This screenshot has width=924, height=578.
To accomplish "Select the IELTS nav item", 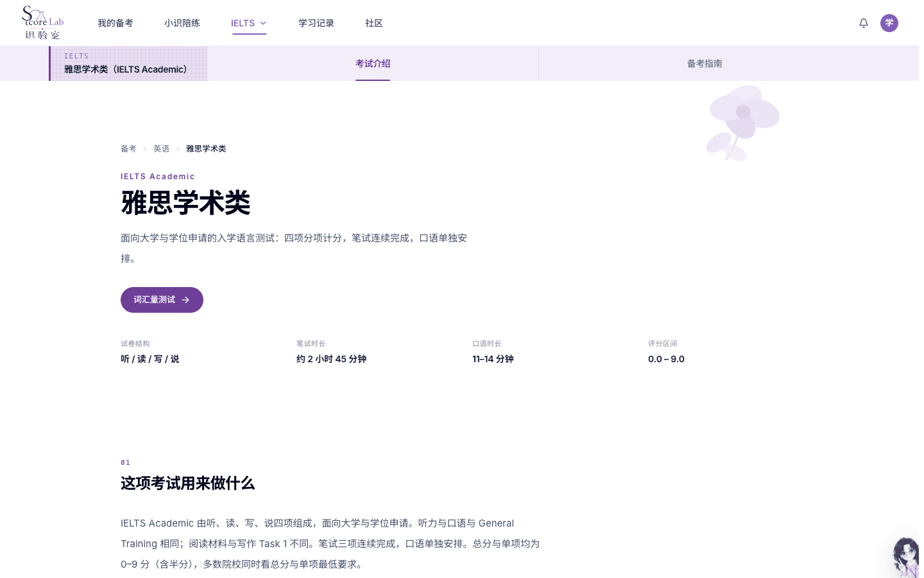I will pyautogui.click(x=249, y=23).
